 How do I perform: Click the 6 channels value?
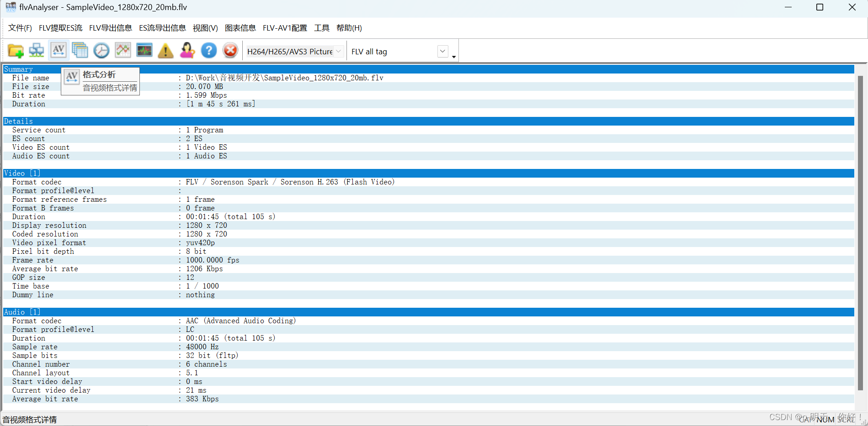click(206, 364)
